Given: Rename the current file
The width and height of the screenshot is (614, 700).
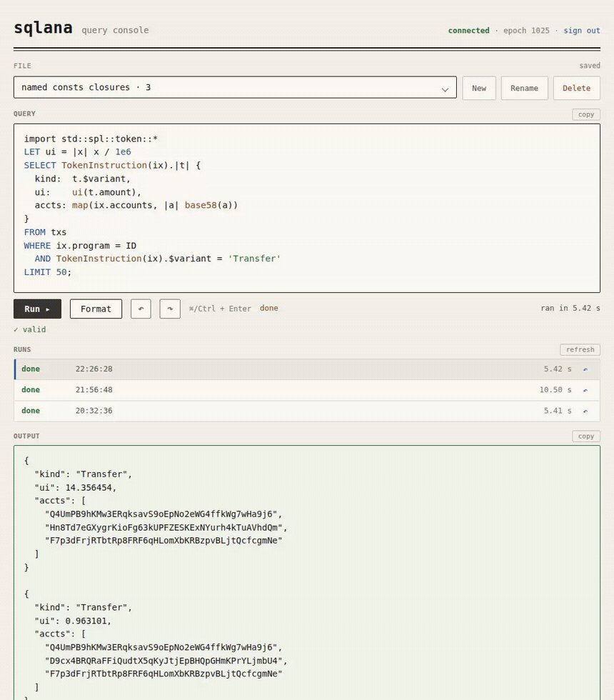Looking at the screenshot, I should pos(524,88).
